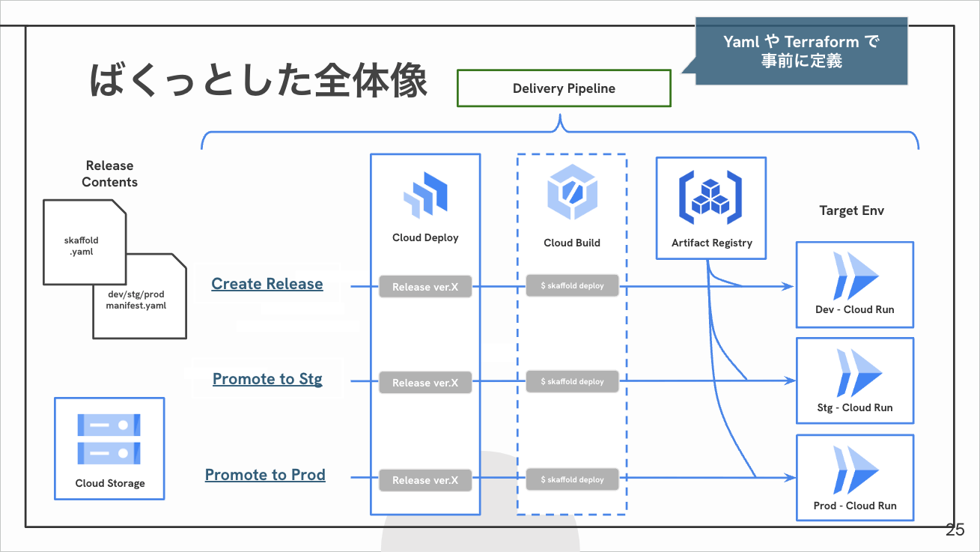Open the Create Release link
Screen dimensions: 980x552
pos(267,284)
